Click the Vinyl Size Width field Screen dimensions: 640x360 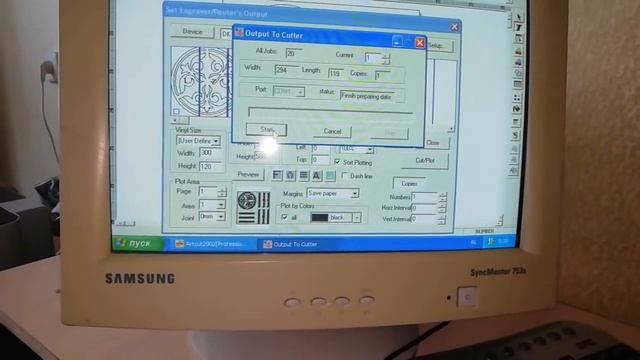pos(210,153)
